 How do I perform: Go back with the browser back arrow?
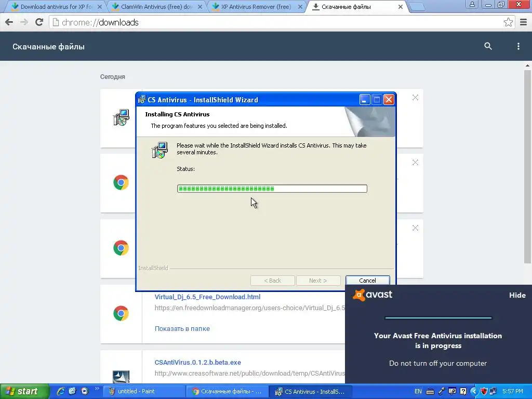tap(9, 22)
